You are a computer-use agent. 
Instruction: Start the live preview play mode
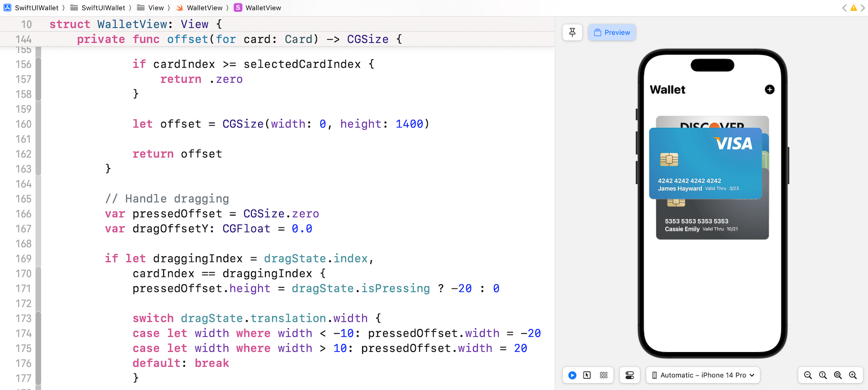tap(572, 375)
